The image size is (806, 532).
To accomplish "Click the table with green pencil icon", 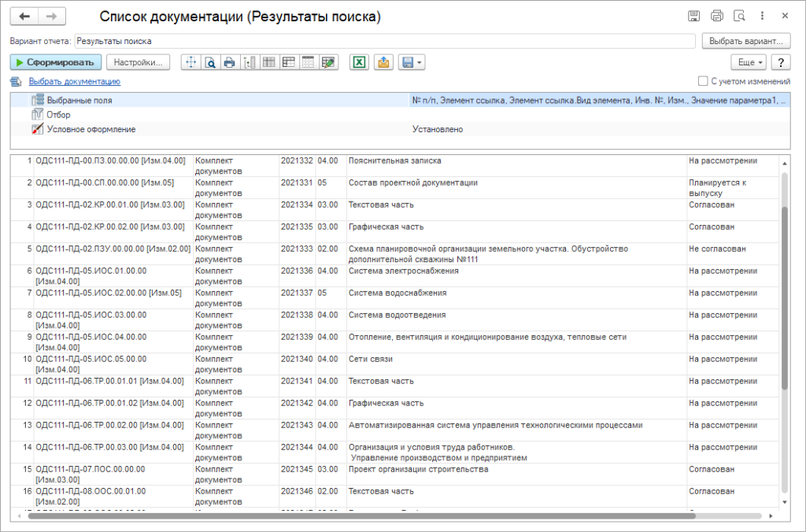I will tap(328, 62).
